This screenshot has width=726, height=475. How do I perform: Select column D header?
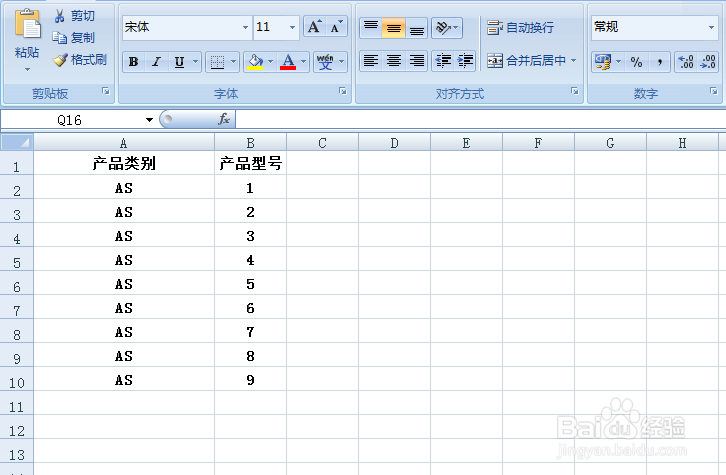(x=394, y=143)
